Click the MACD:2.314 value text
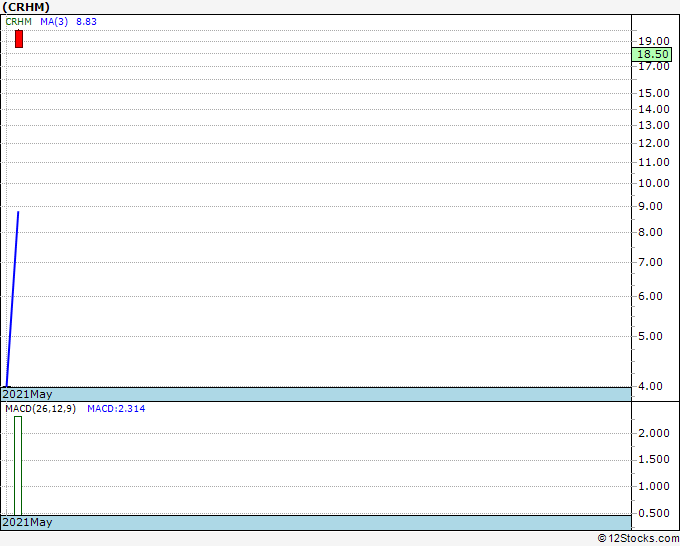This screenshot has height=546, width=680. pyautogui.click(x=116, y=409)
